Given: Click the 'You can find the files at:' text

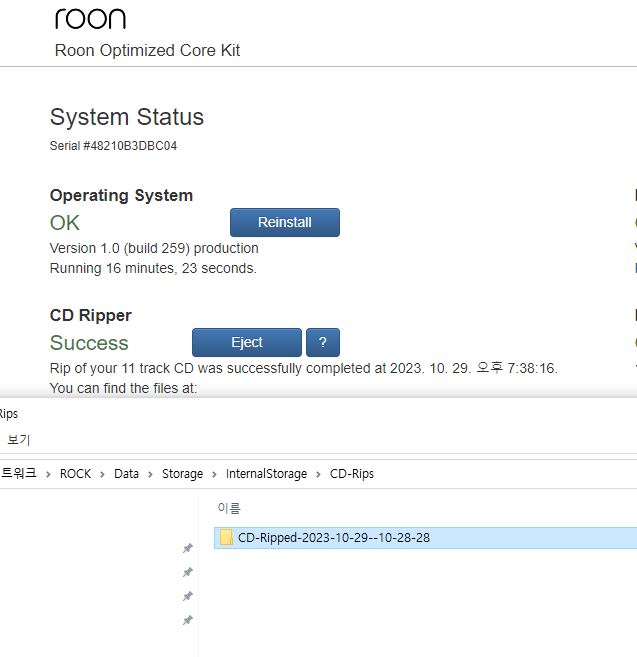Looking at the screenshot, I should tap(123, 388).
